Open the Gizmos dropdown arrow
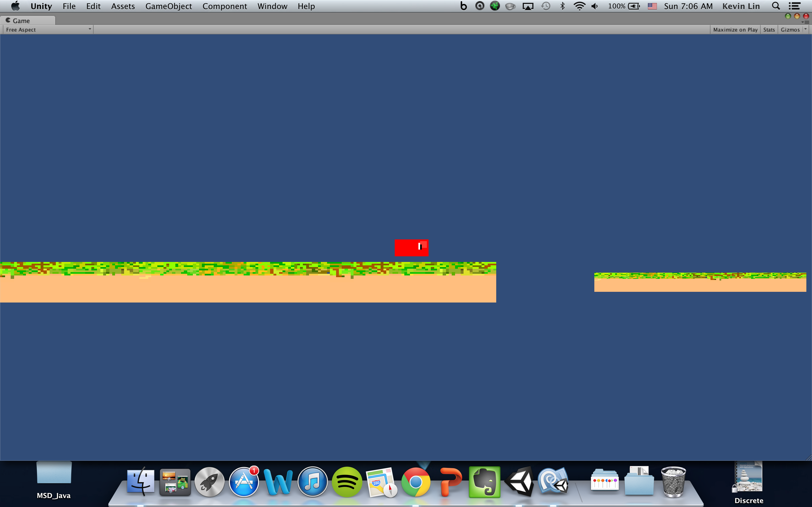The height and width of the screenshot is (507, 812). (805, 29)
